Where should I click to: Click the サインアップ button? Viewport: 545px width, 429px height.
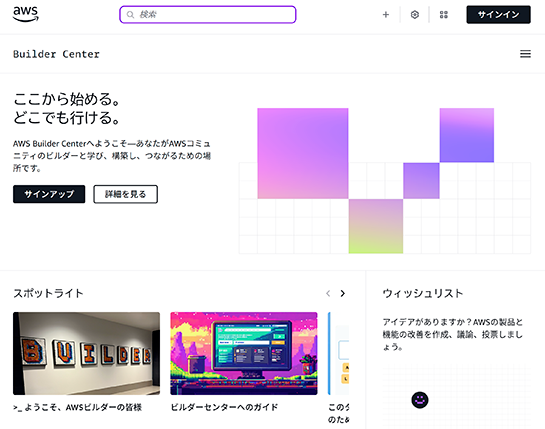[x=49, y=194]
